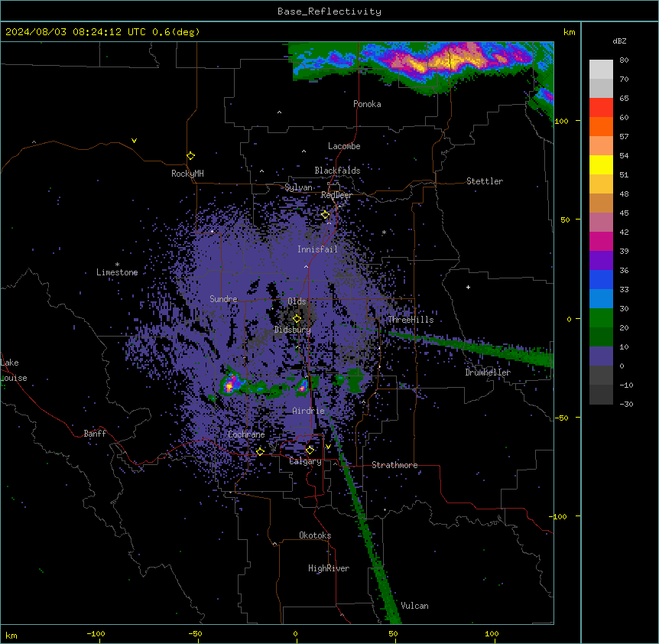
Task: Select the Olds label
Action: coord(297,301)
